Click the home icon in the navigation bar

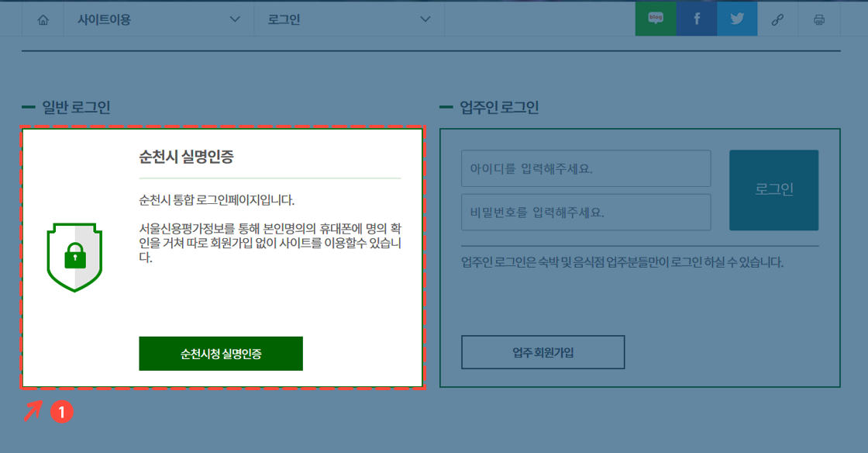[x=43, y=19]
